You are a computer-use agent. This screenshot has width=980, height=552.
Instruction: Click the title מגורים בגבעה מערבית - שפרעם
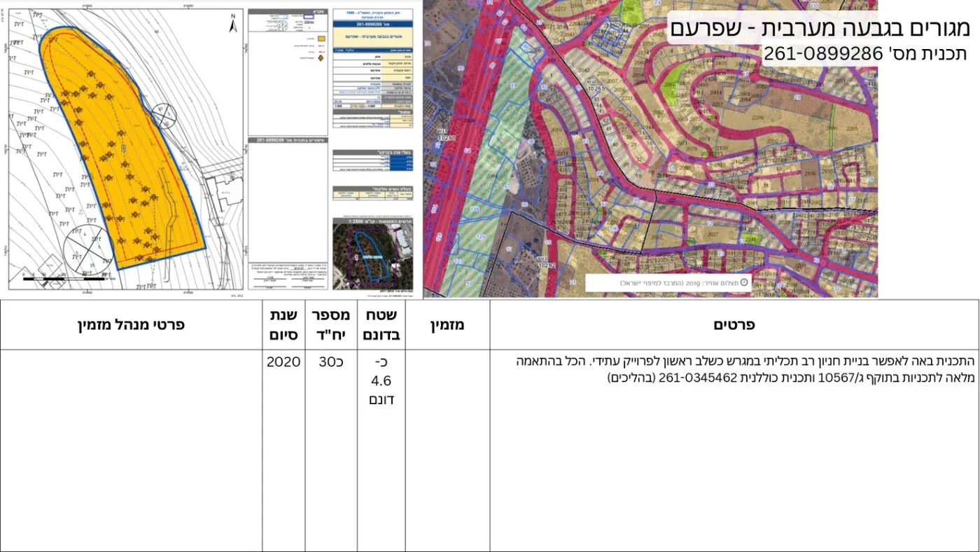(x=820, y=28)
